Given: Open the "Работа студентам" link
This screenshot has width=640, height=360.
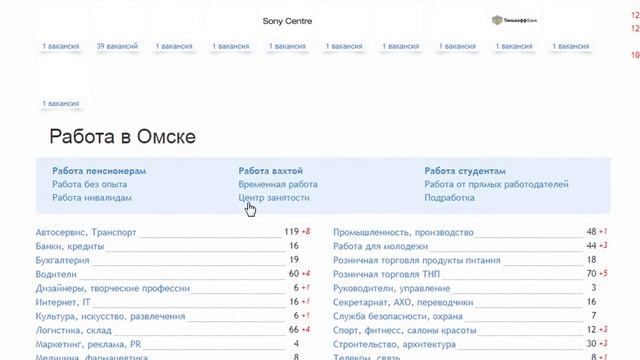Looking at the screenshot, I should click(465, 171).
